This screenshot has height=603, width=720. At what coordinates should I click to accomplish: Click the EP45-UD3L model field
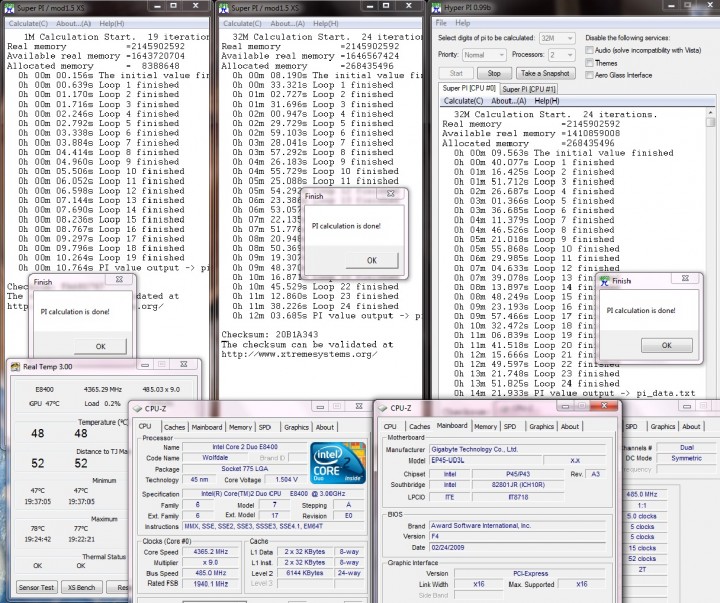(485, 460)
